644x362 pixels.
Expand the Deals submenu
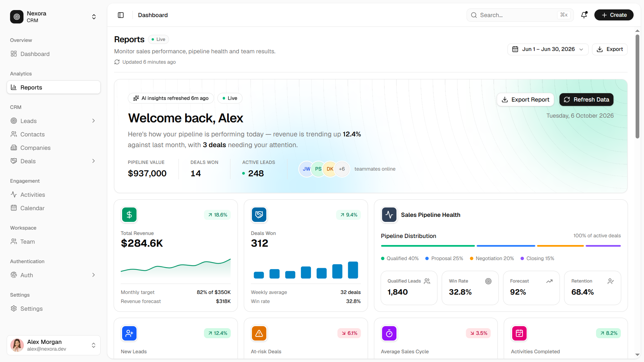[x=94, y=161]
